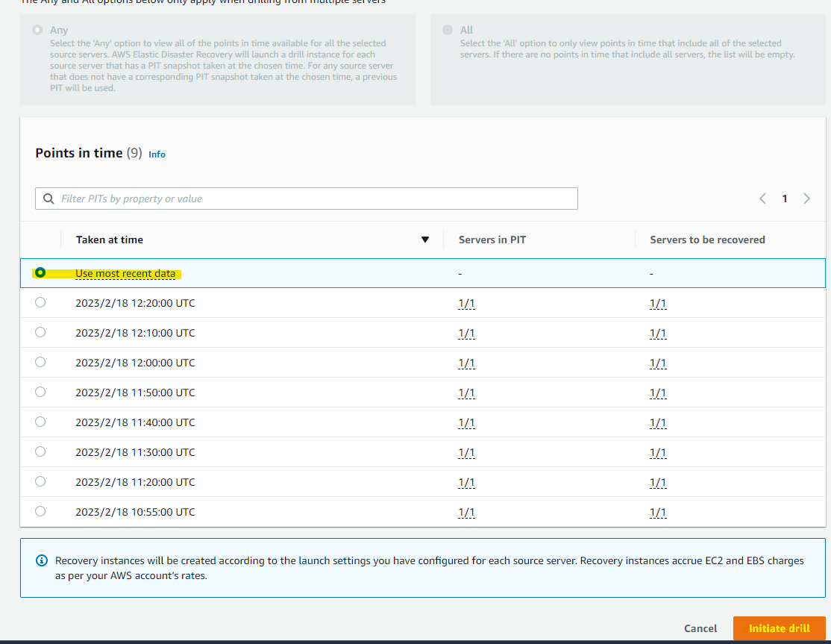Click Servers in PIT '1/1' for 10:55:00 row

(x=466, y=512)
